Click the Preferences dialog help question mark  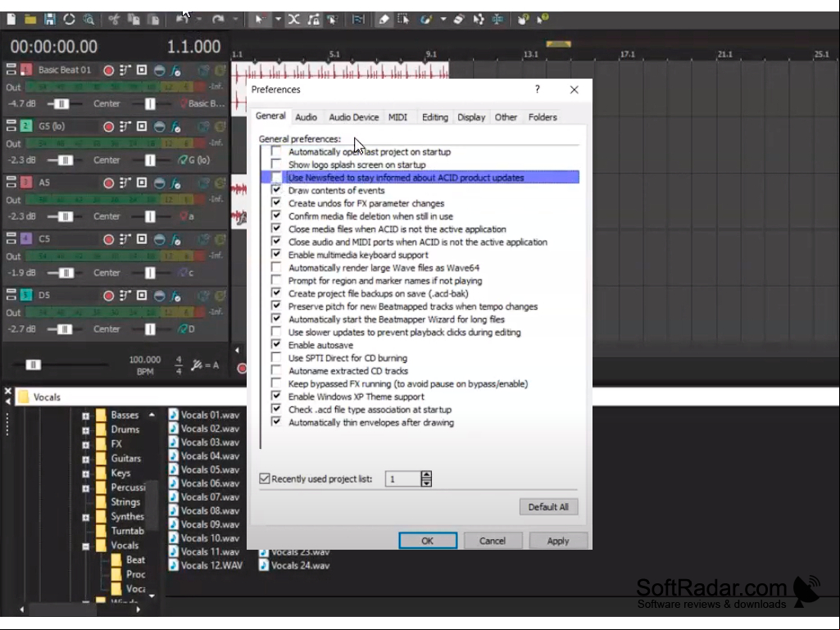pos(538,89)
